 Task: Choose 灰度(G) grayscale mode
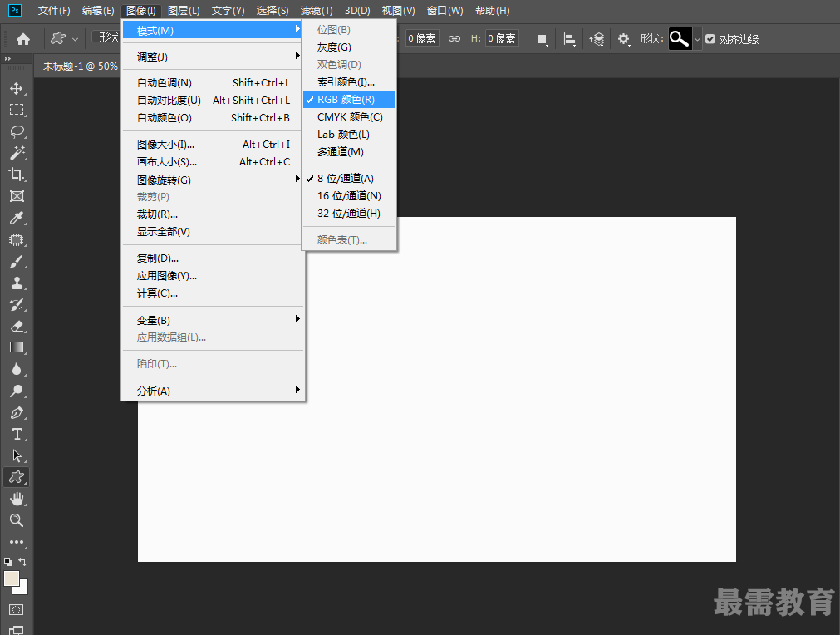click(349, 47)
